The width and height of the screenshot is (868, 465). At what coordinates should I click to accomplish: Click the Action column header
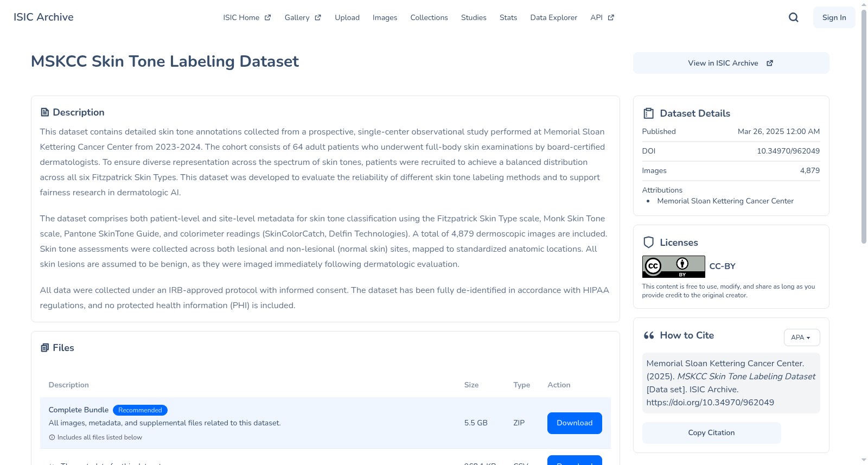click(559, 385)
